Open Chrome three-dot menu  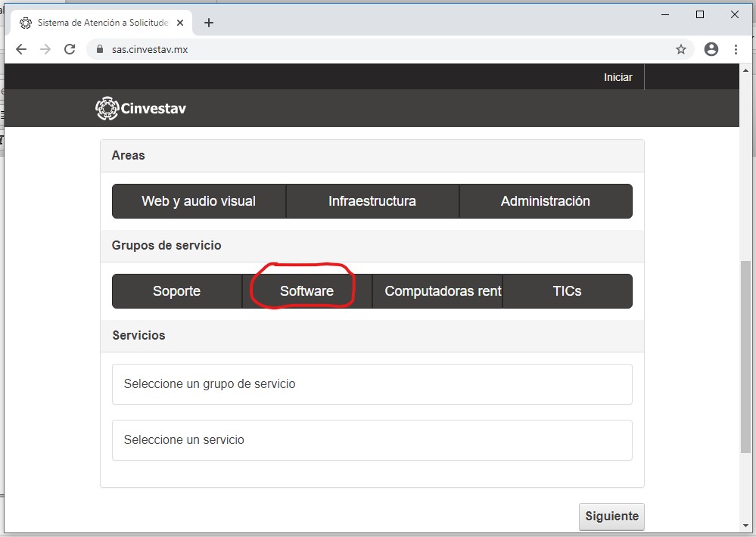point(736,49)
